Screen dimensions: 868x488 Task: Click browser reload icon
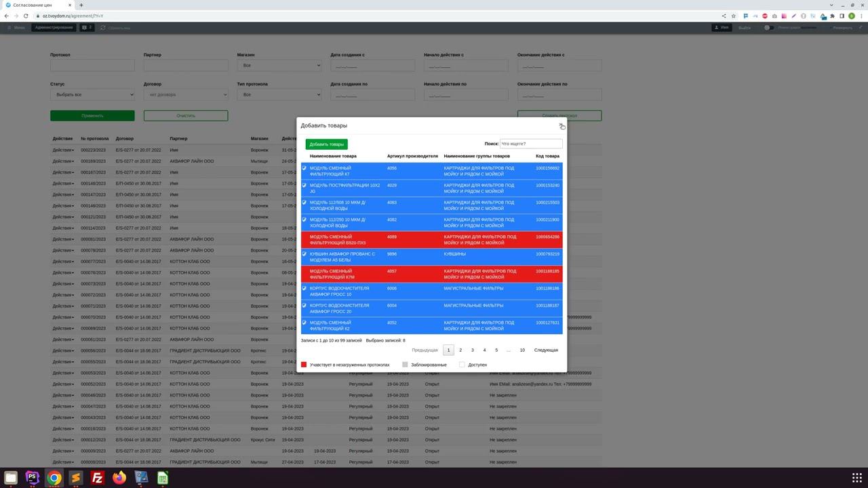[x=26, y=16]
